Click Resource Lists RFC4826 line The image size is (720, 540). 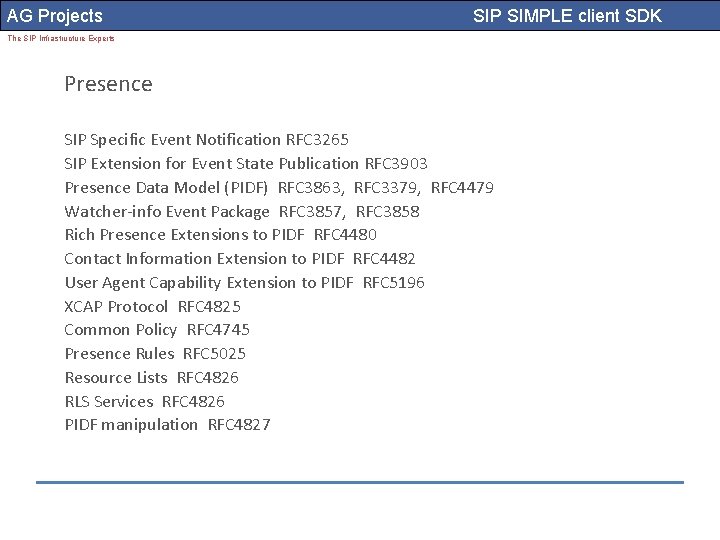pos(151,377)
